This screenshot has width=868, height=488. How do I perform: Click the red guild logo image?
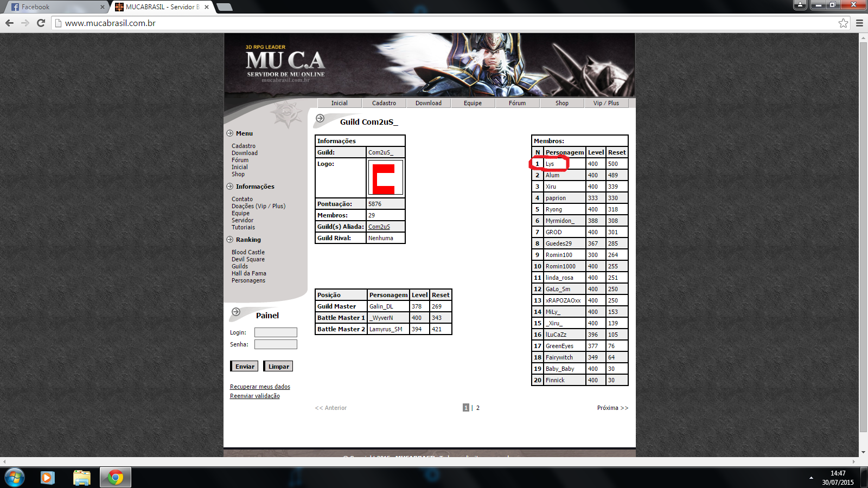(x=385, y=178)
